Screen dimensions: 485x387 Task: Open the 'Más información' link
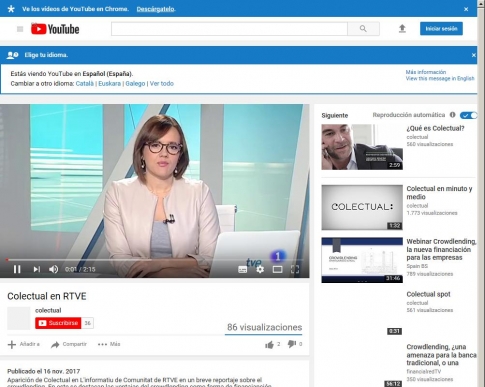(426, 72)
